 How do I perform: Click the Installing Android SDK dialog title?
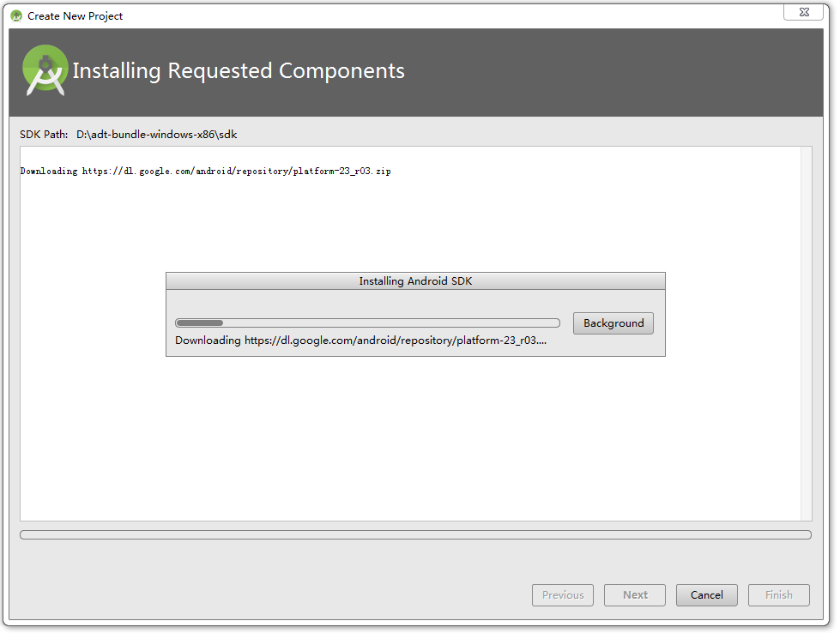[415, 281]
